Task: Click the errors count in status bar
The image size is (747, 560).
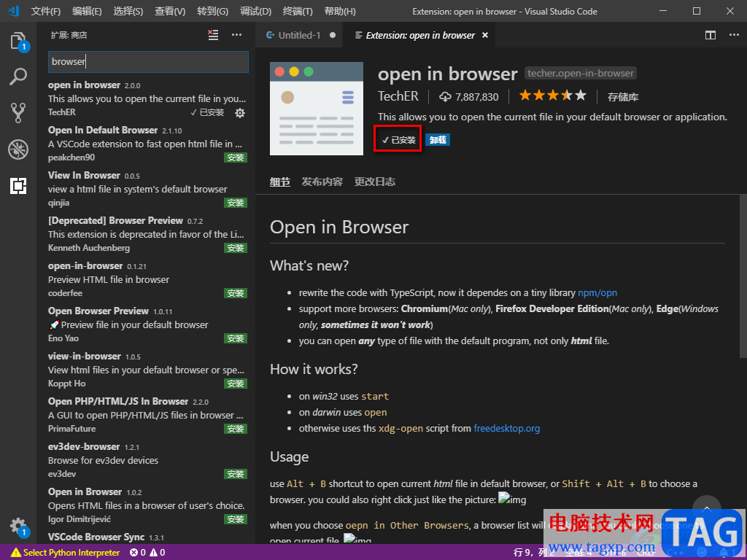Action: pos(138,553)
